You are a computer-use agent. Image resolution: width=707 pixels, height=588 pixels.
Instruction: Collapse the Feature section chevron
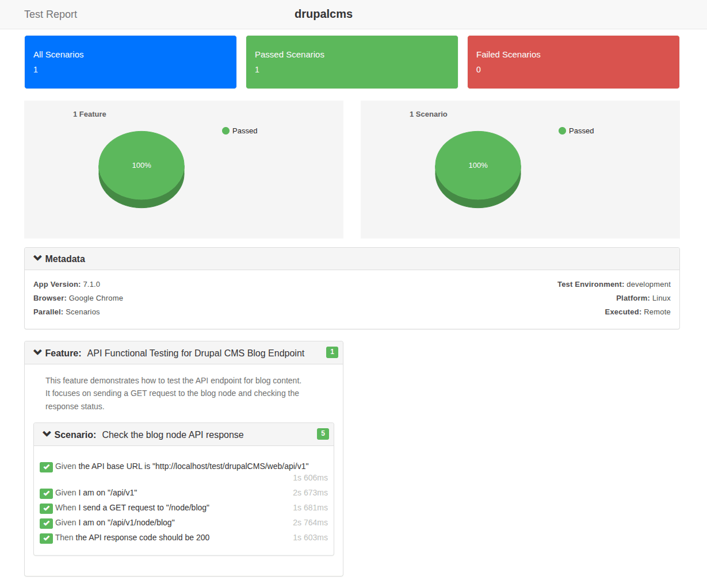38,353
